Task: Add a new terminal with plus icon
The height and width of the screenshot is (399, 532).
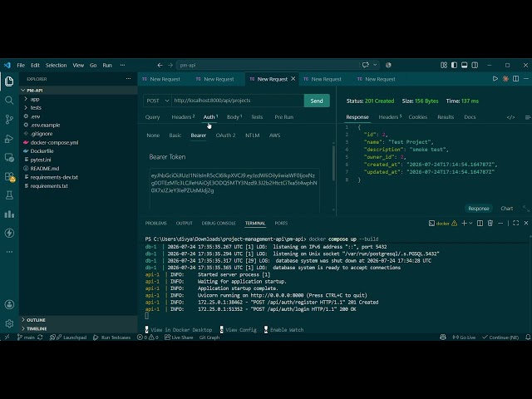Action: (464, 223)
